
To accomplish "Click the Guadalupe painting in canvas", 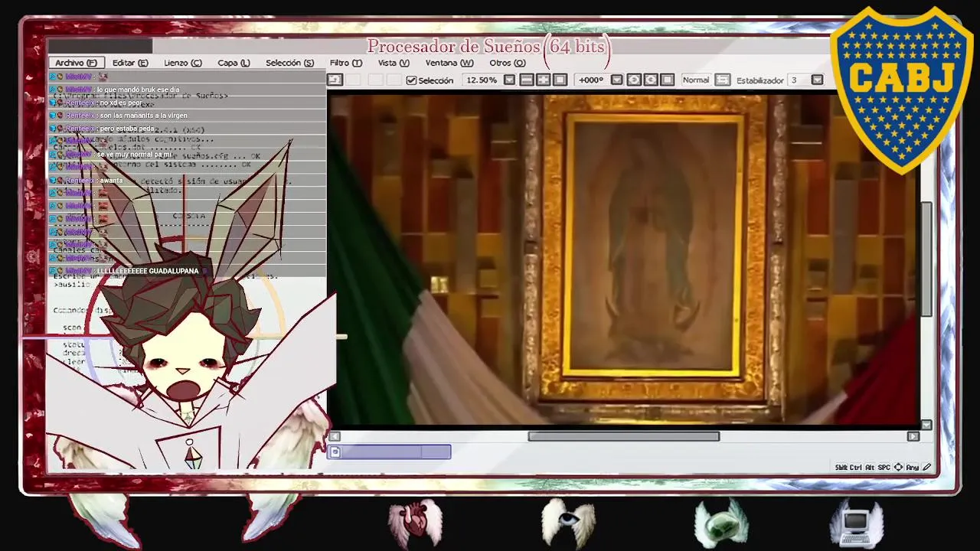I will [654, 246].
